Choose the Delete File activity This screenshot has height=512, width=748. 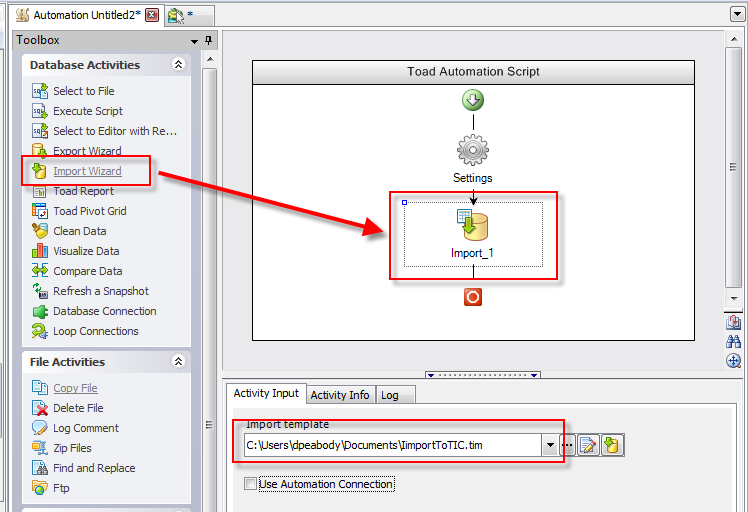click(x=67, y=408)
